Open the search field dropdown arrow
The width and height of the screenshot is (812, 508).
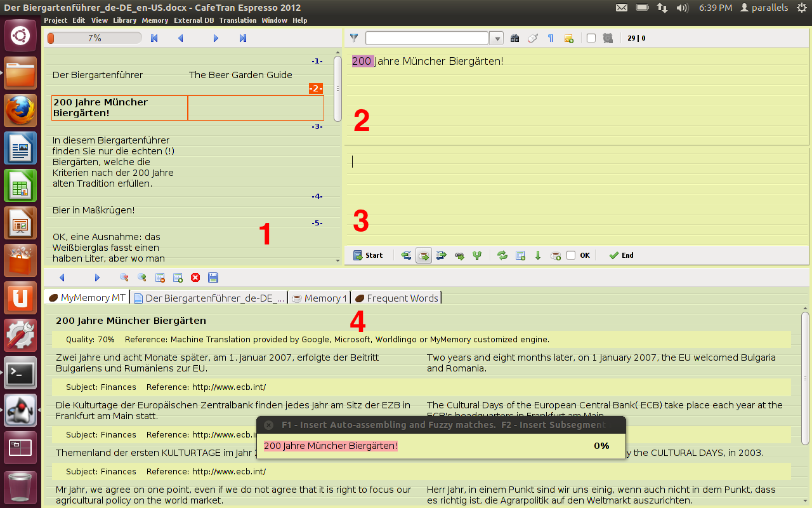(498, 38)
